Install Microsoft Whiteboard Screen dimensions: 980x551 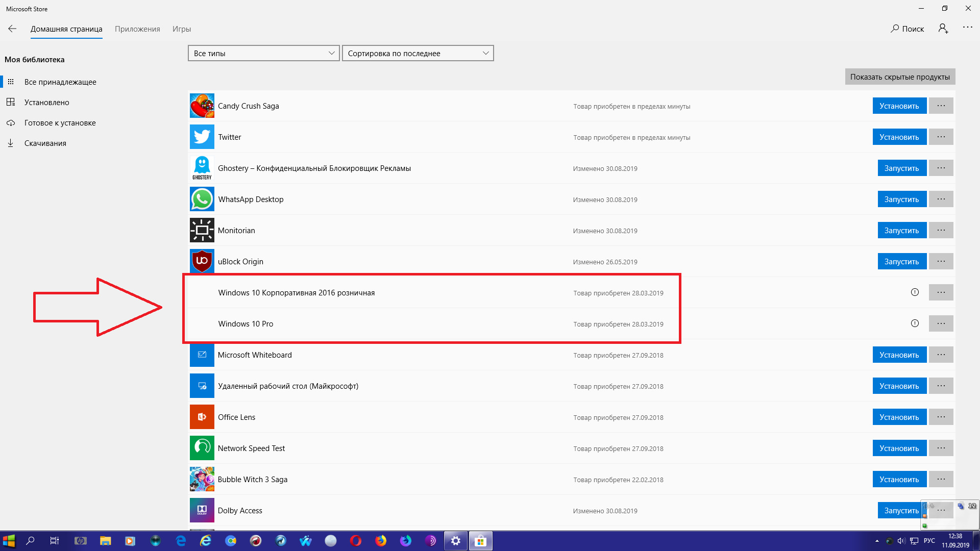click(899, 355)
